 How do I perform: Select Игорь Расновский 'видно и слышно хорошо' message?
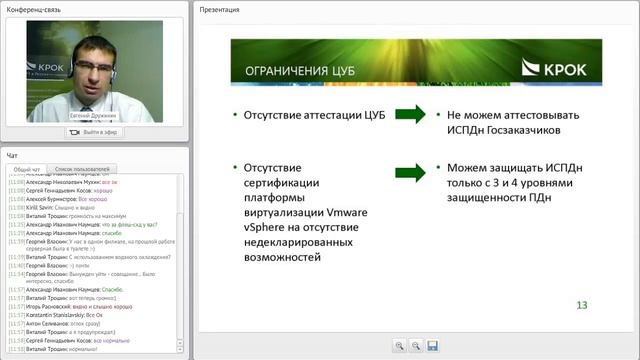tap(71, 307)
